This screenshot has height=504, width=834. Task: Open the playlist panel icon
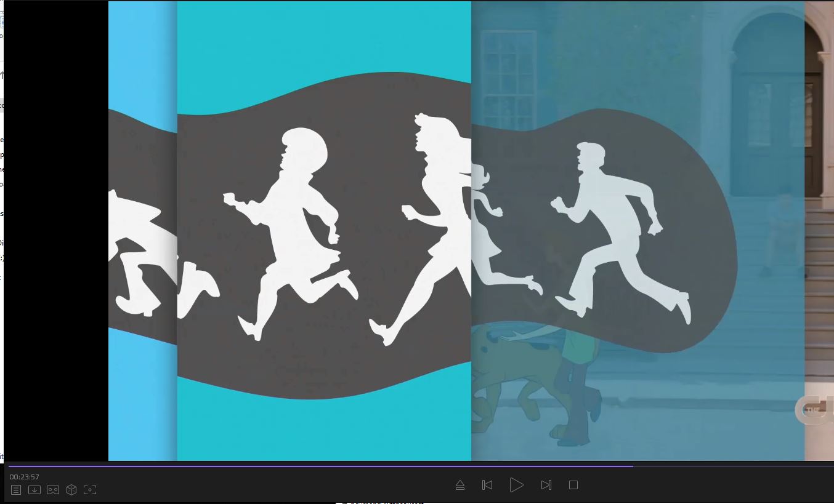16,490
